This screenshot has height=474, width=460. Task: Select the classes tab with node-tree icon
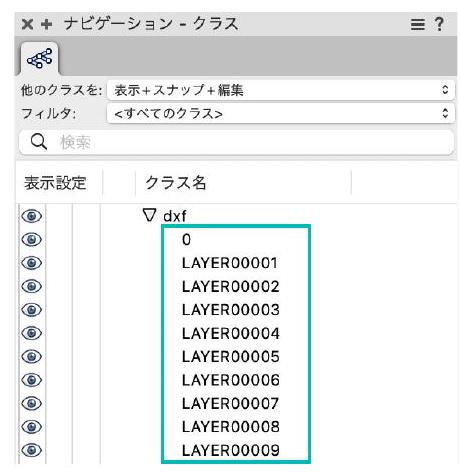click(x=40, y=59)
